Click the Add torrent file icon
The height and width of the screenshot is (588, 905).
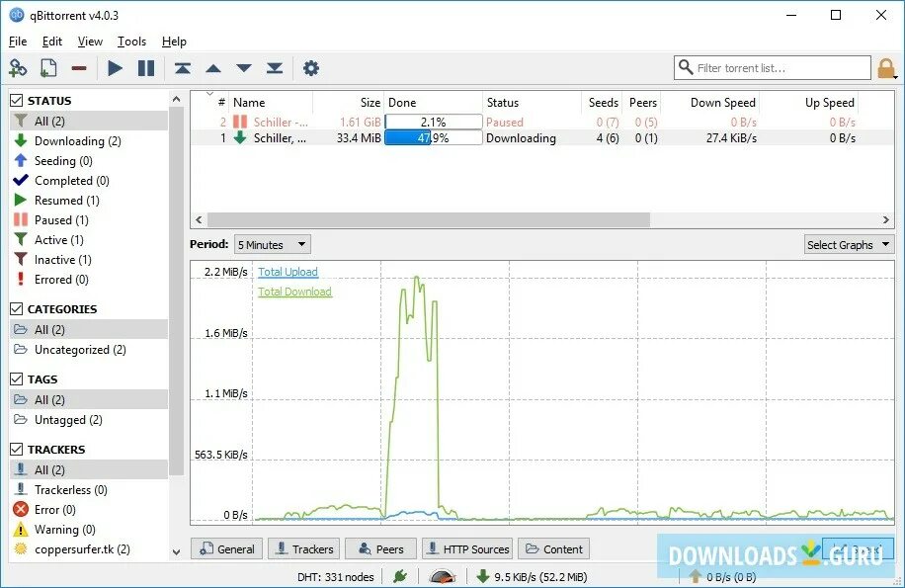[x=48, y=68]
